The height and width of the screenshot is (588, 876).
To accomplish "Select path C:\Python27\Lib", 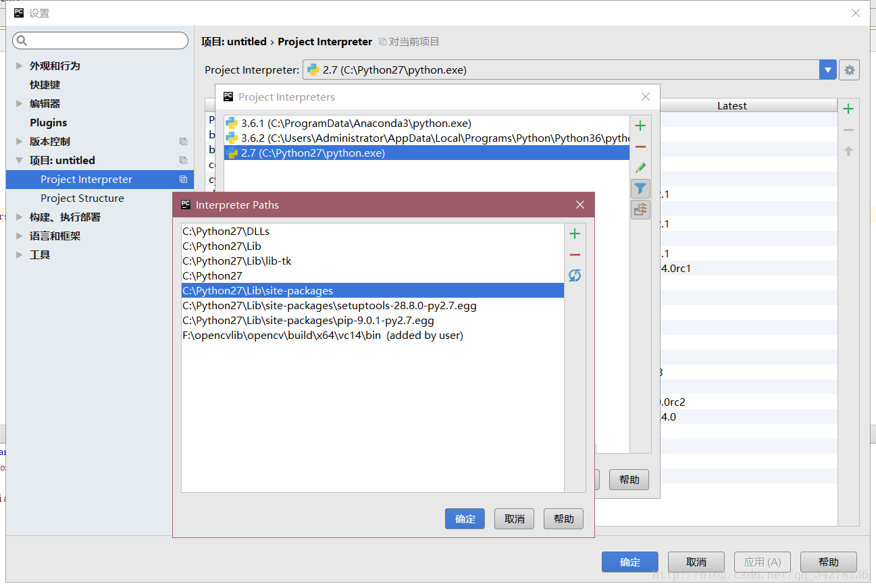I will [373, 246].
